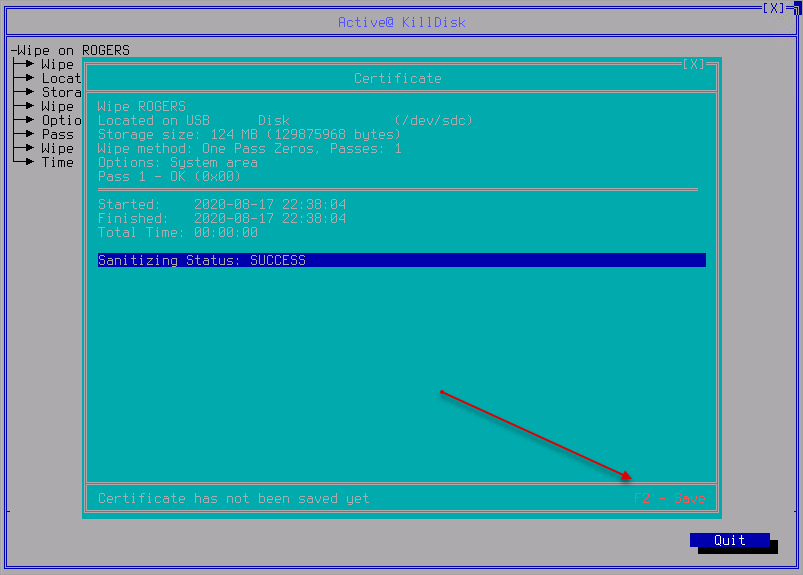Click the 'Pass 1 - OK (0x00)' line

[x=169, y=176]
